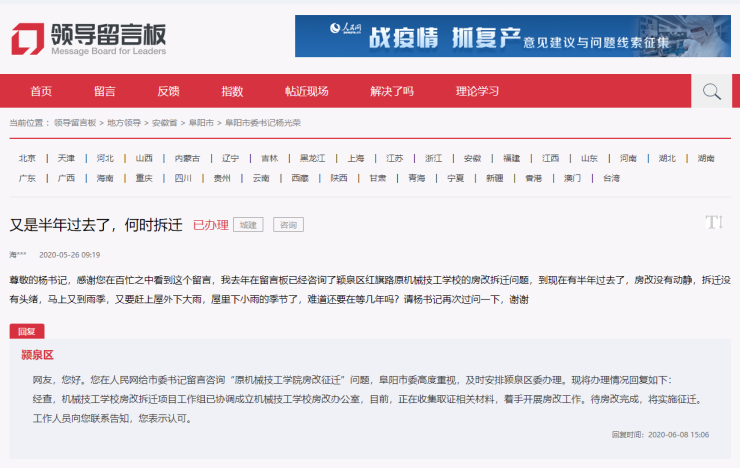Screen dimensions: 740x468
Task: Click post timestamp 2020-05-26 09:19
Action: [x=69, y=255]
